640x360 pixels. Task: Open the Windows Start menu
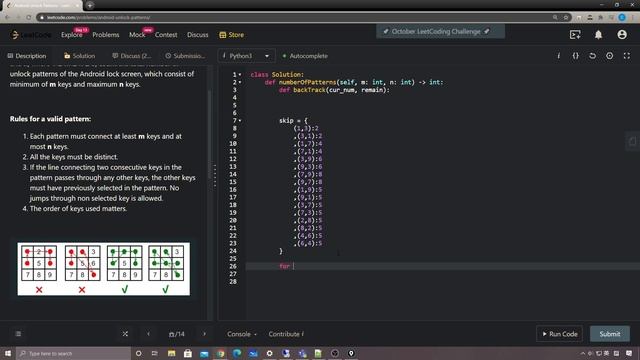(8, 353)
